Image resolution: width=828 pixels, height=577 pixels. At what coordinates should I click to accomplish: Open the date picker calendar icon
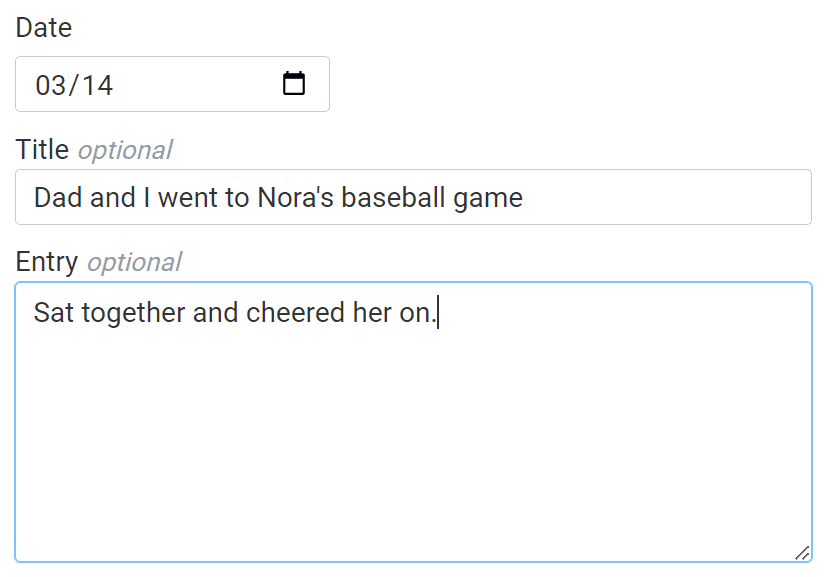point(294,84)
